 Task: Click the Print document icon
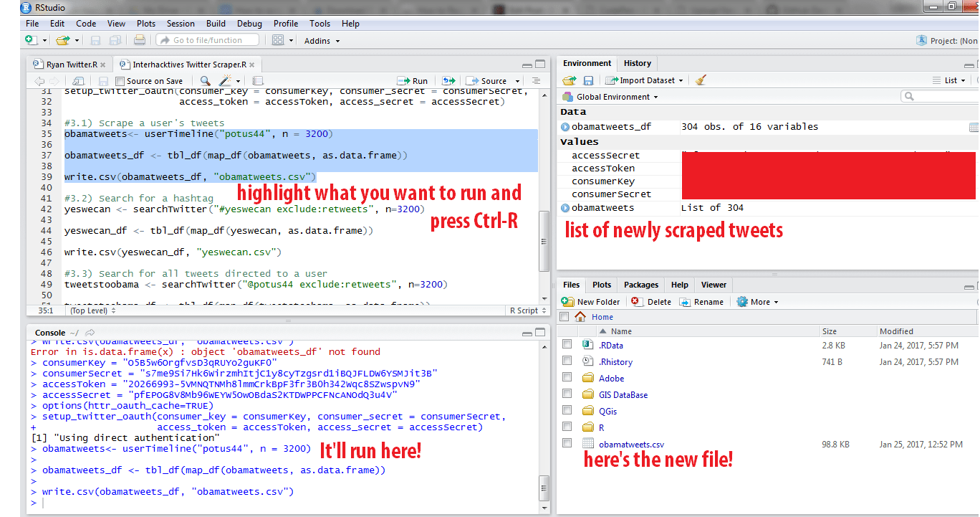pos(140,40)
